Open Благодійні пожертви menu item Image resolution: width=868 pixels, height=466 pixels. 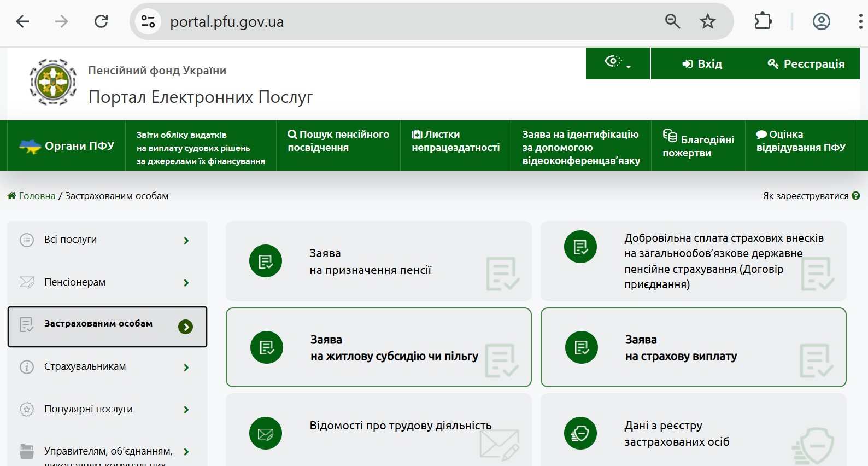coord(698,145)
